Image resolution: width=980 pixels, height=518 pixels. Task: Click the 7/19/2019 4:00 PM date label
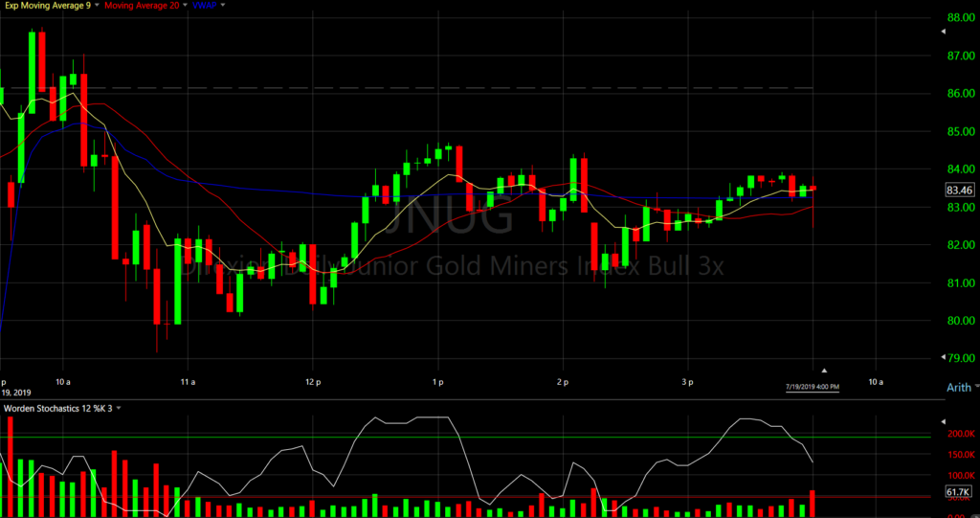coord(812,387)
